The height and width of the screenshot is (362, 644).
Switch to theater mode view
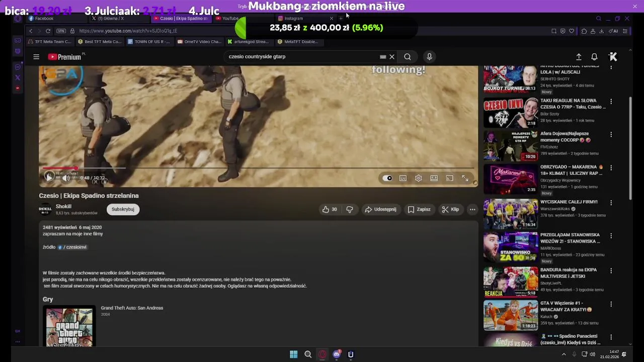434,178
